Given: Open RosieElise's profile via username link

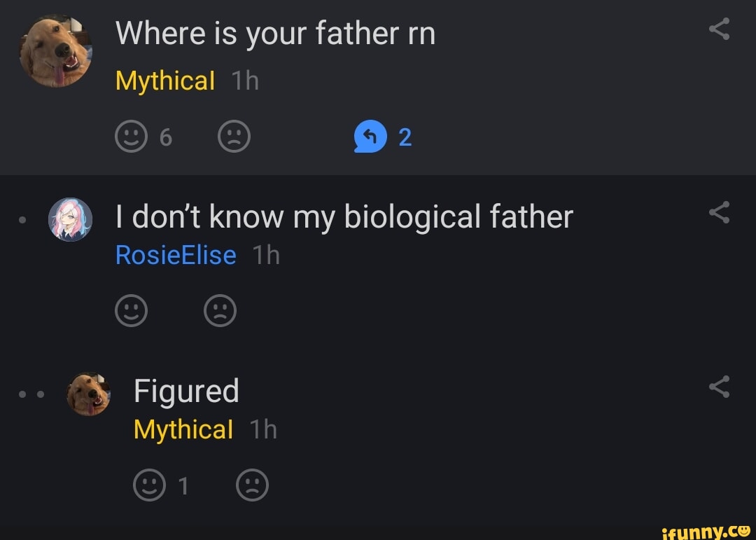Looking at the screenshot, I should pyautogui.click(x=176, y=255).
